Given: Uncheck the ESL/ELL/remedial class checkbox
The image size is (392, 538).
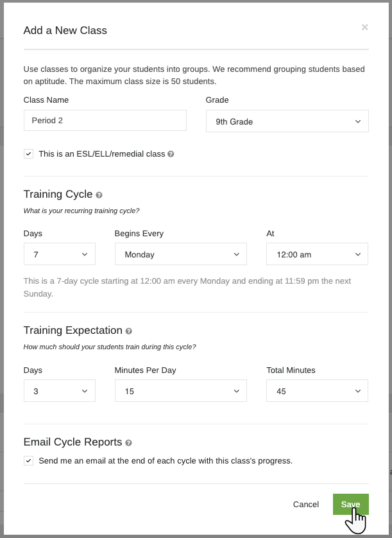Looking at the screenshot, I should 28,153.
